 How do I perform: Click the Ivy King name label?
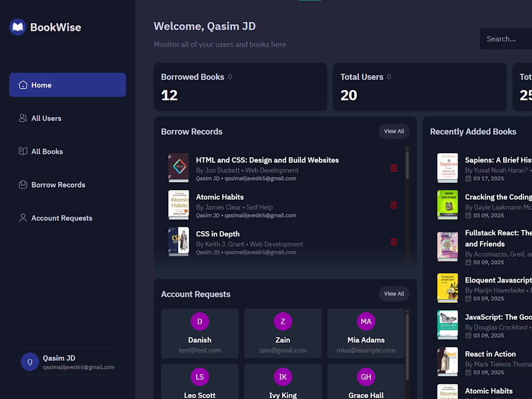click(283, 395)
